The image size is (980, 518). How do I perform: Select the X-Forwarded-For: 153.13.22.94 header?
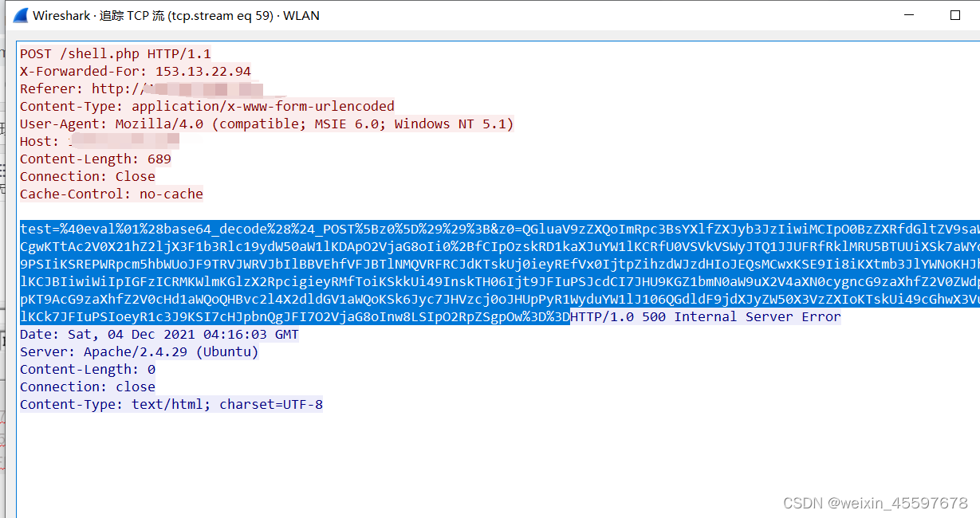(x=136, y=71)
